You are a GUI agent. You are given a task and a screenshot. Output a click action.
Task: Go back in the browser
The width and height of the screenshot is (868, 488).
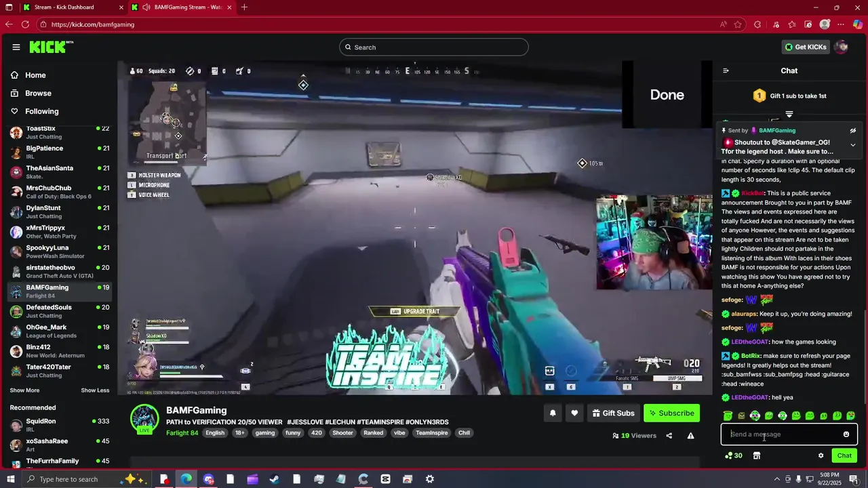point(9,24)
